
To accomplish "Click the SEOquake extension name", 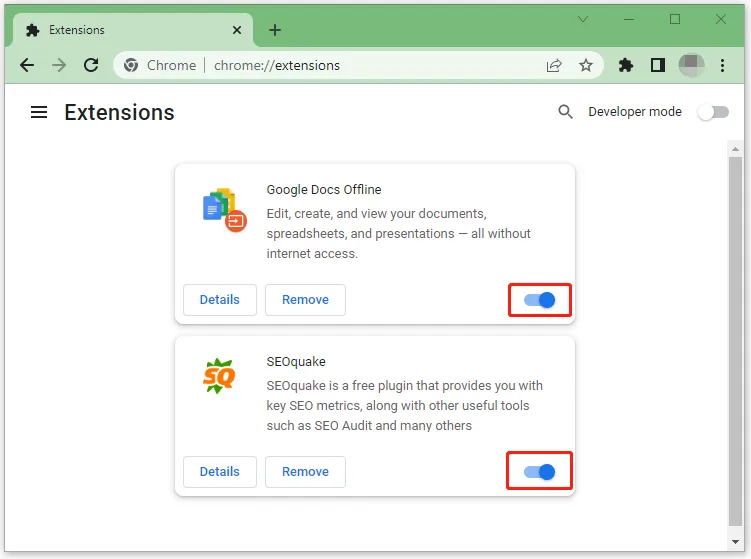I will click(296, 362).
